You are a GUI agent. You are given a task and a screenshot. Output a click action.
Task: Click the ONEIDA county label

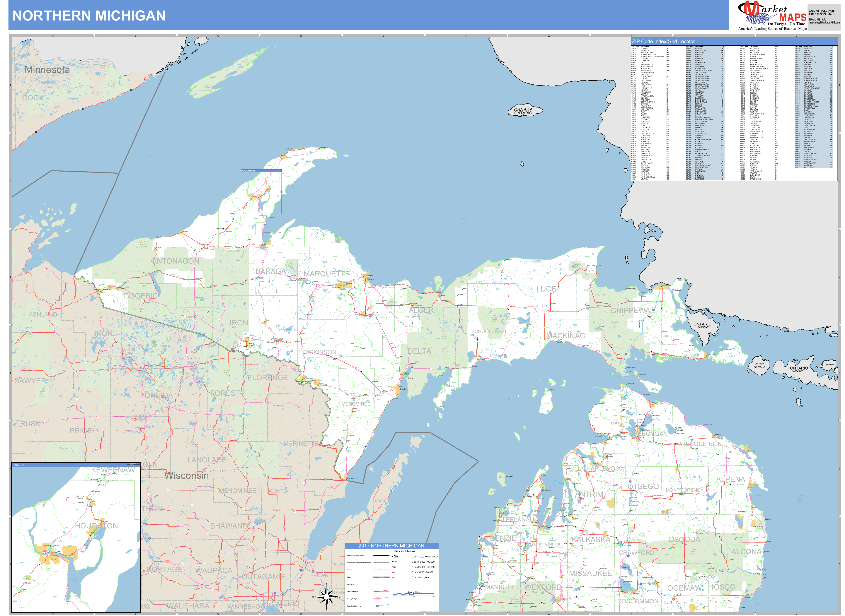coord(159,396)
